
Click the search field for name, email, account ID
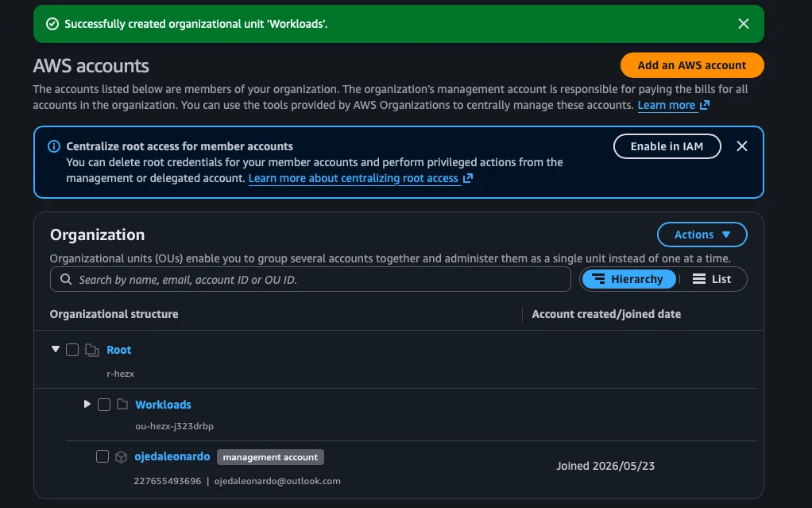click(x=310, y=279)
